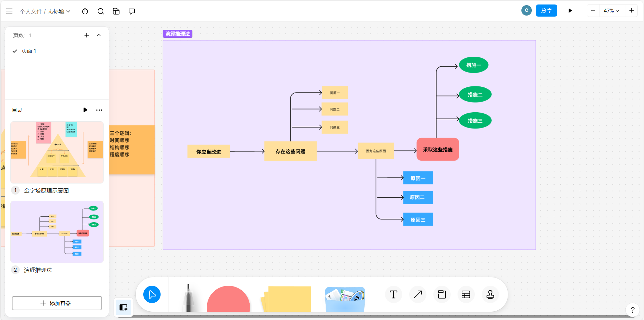Image resolution: width=644 pixels, height=320 pixels.
Task: Click the 个人文件 breadcrumb
Action: pos(31,11)
